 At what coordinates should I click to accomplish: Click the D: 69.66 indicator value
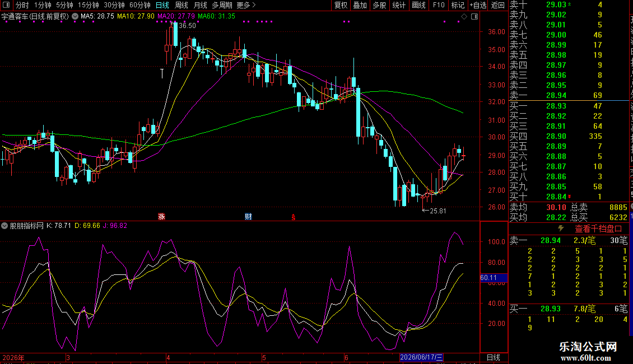point(87,226)
